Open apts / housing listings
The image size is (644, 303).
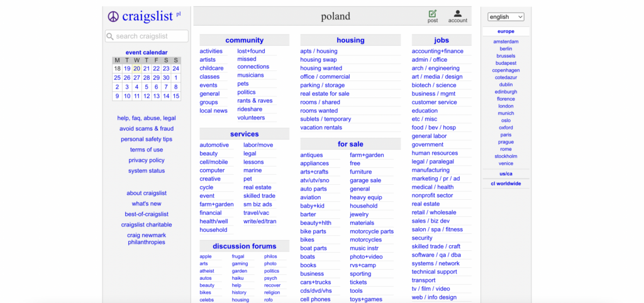(x=319, y=51)
